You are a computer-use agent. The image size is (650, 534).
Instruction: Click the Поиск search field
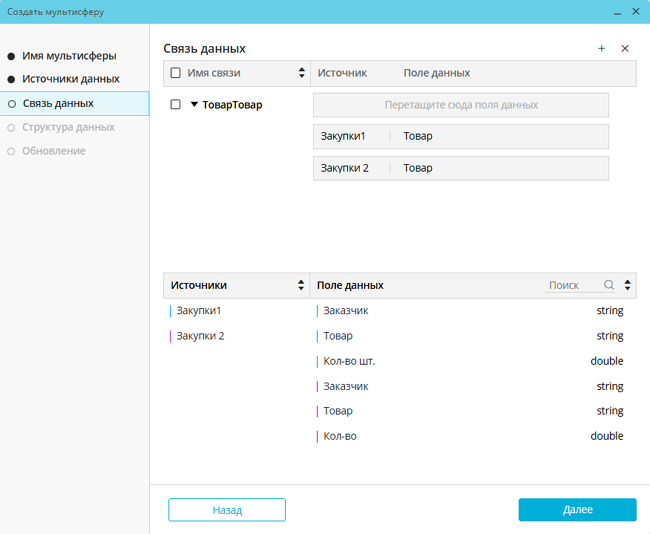coord(574,286)
